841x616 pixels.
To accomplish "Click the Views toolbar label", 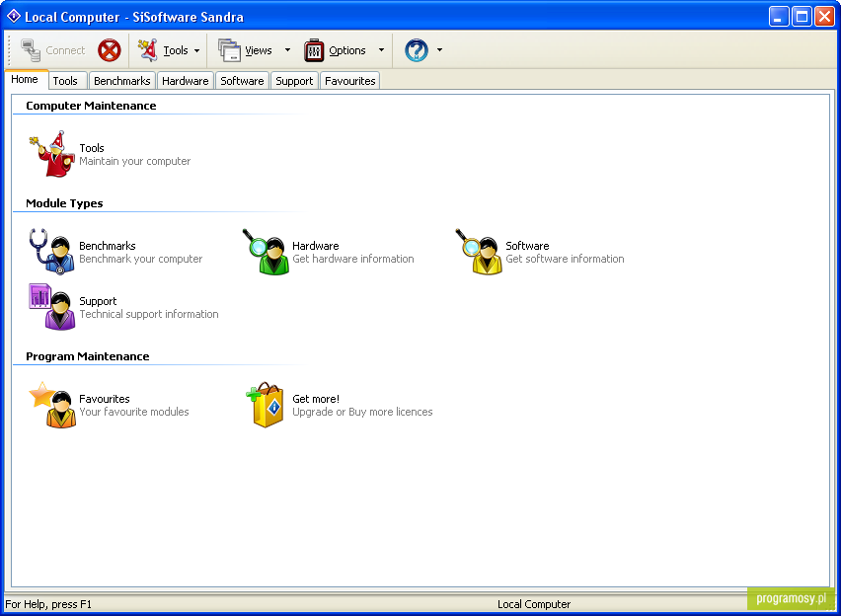I will tap(259, 50).
